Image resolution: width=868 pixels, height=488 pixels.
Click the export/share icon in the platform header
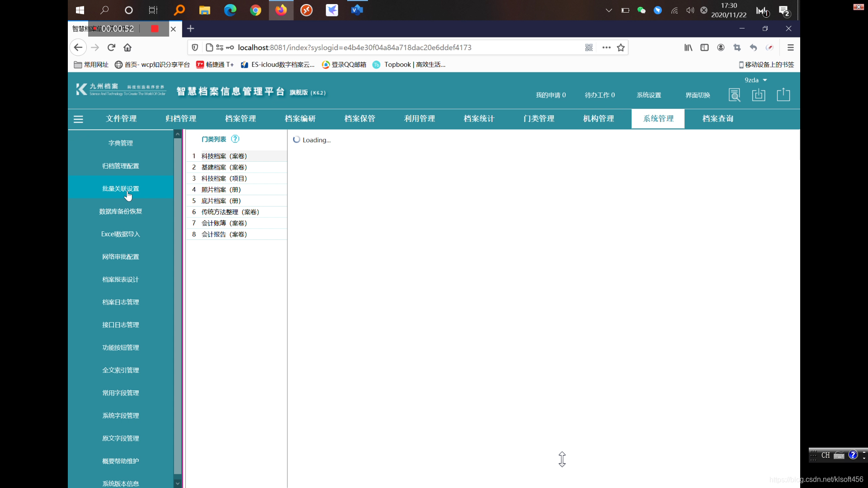[783, 95]
